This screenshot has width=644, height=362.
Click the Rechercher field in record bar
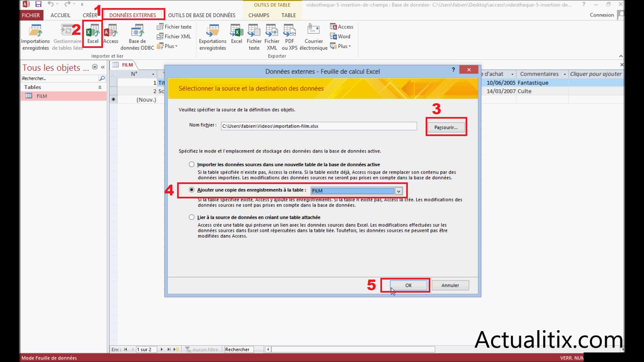pos(239,349)
